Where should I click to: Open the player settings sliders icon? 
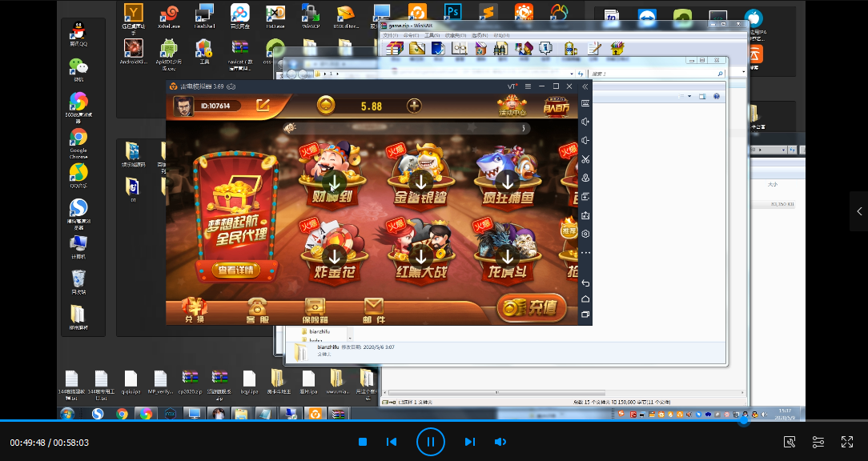818,442
